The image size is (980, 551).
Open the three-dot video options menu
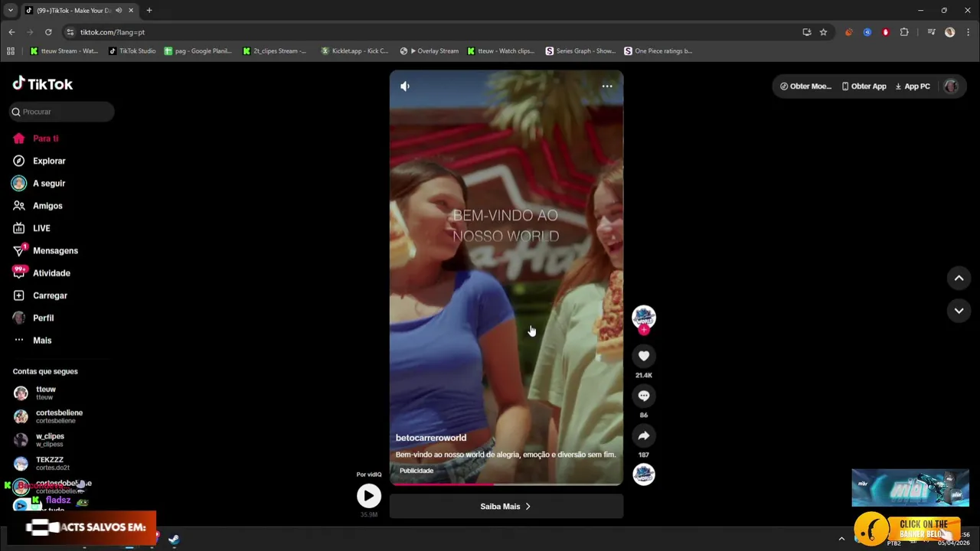606,86
